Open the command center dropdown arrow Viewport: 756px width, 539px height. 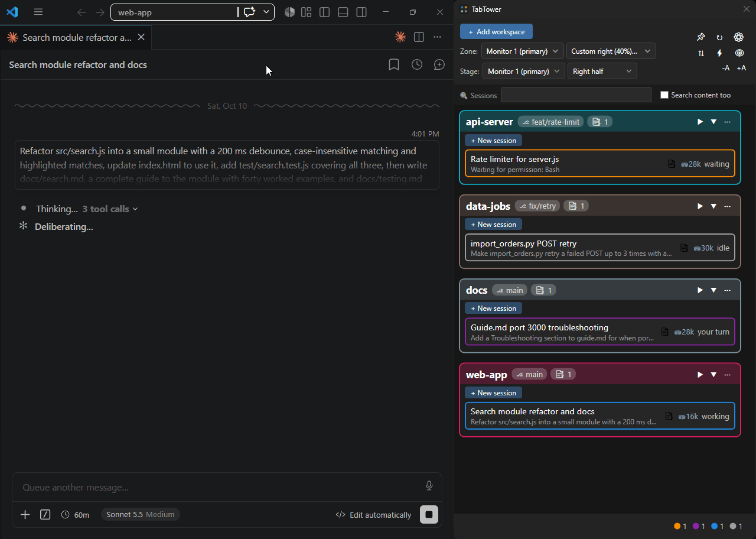point(266,12)
